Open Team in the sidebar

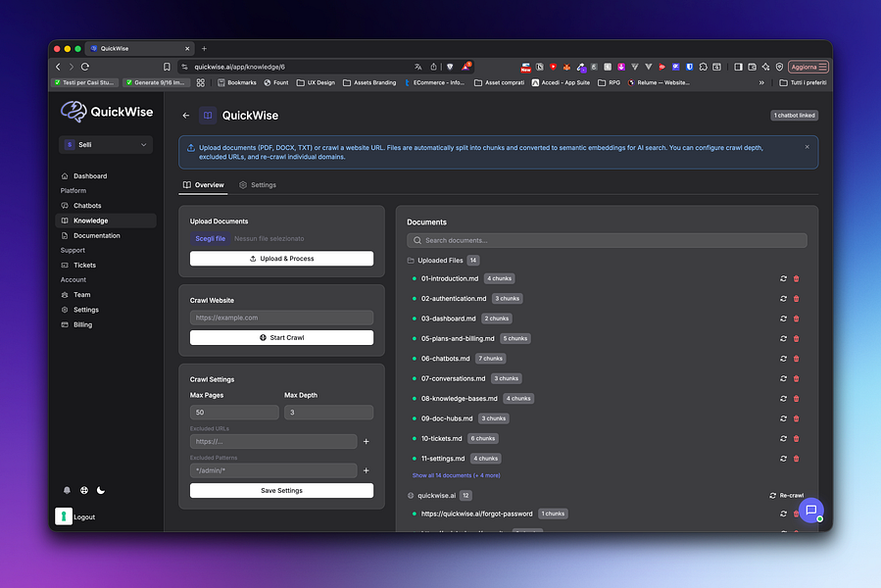point(106,295)
